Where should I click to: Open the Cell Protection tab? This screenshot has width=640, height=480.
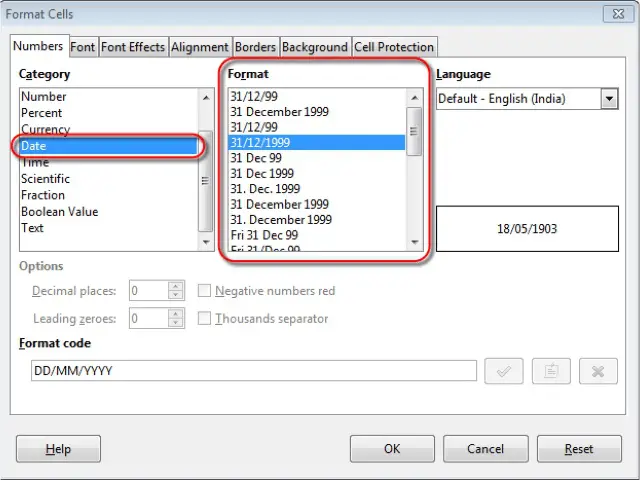pyautogui.click(x=394, y=47)
